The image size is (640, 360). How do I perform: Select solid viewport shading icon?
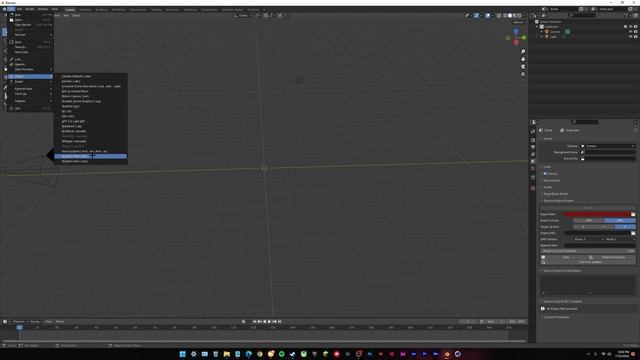click(509, 16)
